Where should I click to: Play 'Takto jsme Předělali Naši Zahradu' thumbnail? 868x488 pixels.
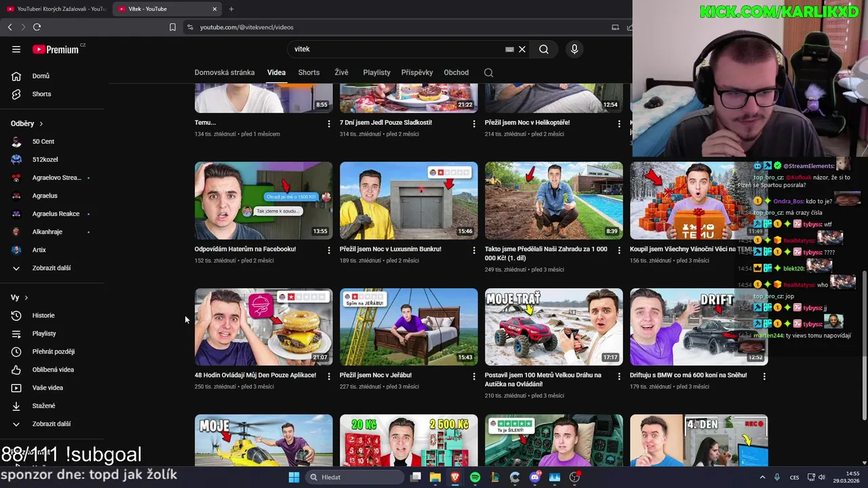pyautogui.click(x=553, y=201)
